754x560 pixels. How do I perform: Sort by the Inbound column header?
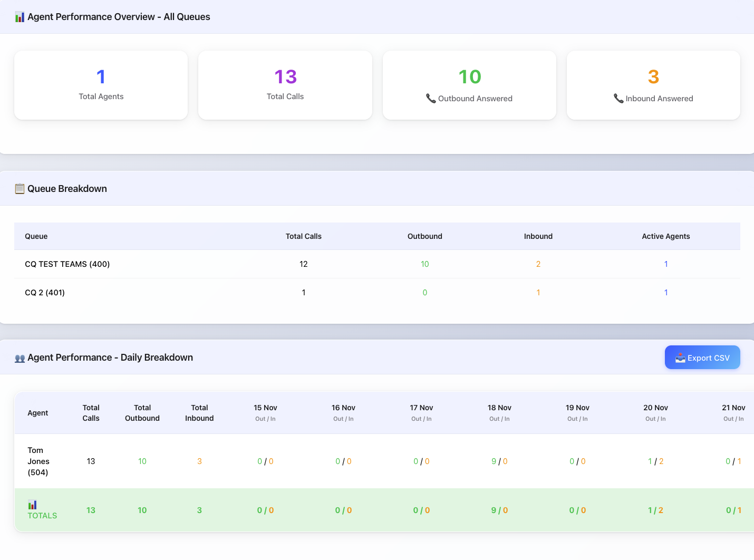click(538, 236)
